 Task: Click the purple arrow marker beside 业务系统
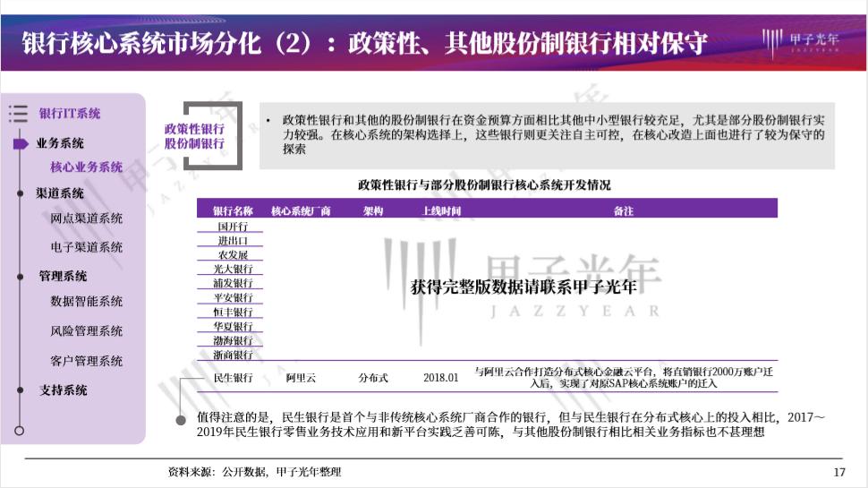[21, 143]
